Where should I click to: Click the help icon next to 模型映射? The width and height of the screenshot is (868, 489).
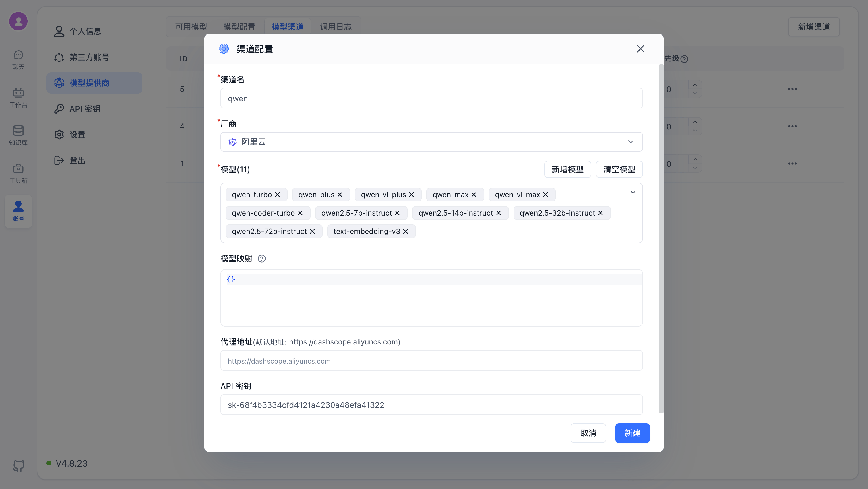coord(261,259)
